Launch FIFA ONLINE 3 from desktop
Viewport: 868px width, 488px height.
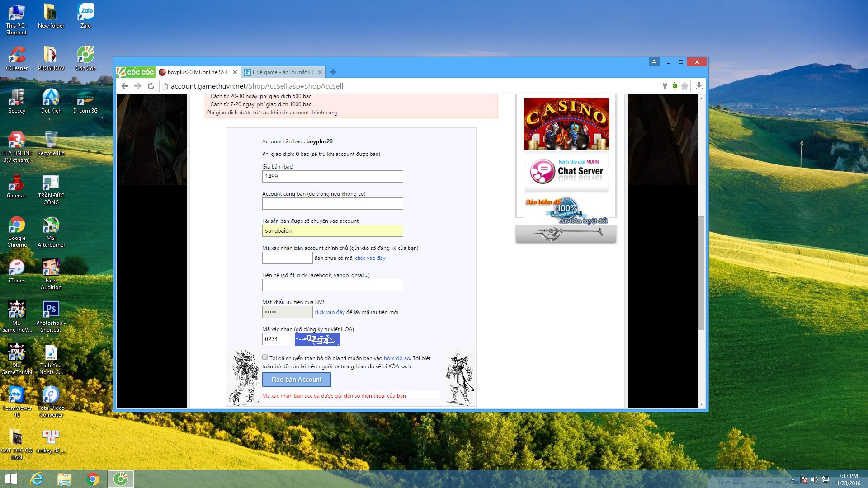tap(17, 147)
